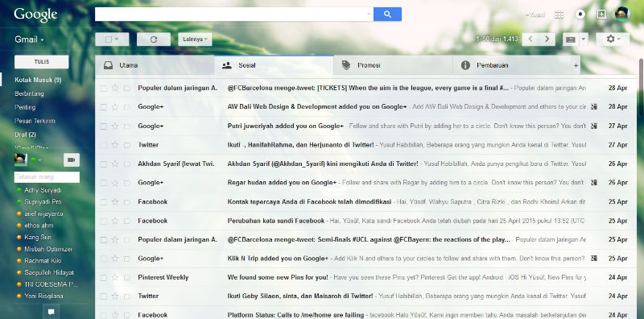This screenshot has width=644, height=319.
Task: Switch to the Utama tab
Action: coord(155,65)
